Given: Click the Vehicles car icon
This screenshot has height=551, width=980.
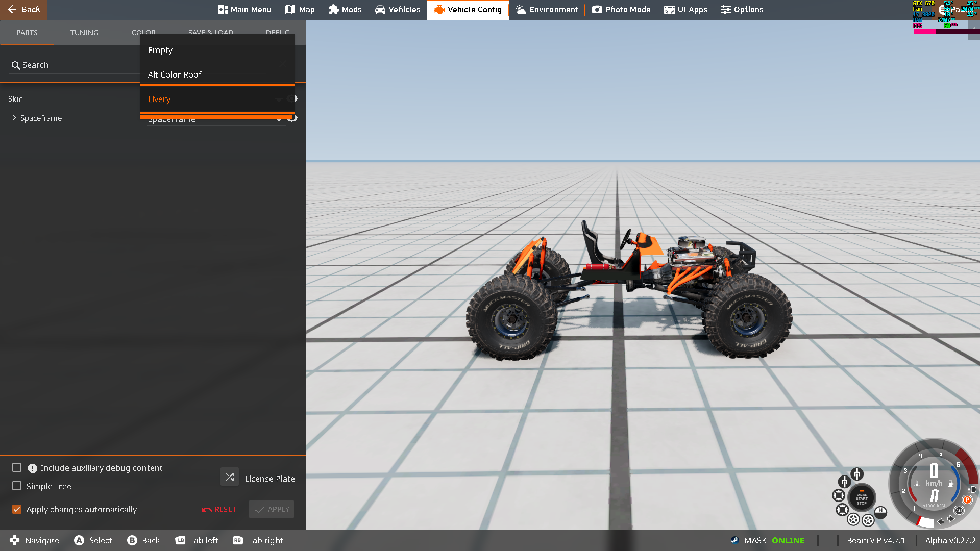Looking at the screenshot, I should 380,10.
